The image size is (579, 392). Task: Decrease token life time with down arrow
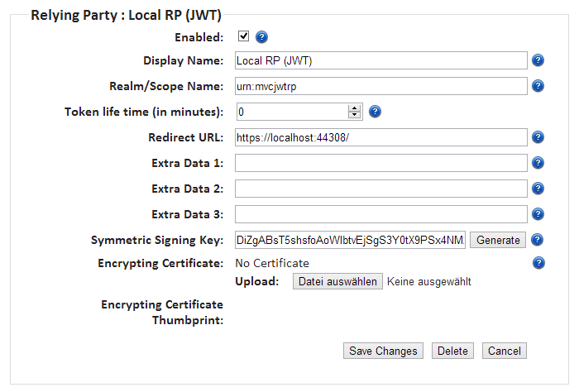coord(355,116)
